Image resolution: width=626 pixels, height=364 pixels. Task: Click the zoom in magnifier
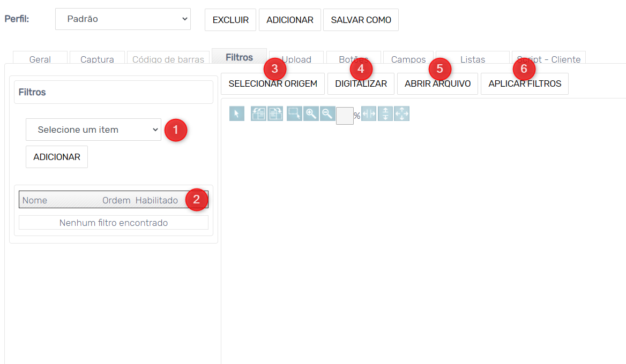click(x=311, y=113)
